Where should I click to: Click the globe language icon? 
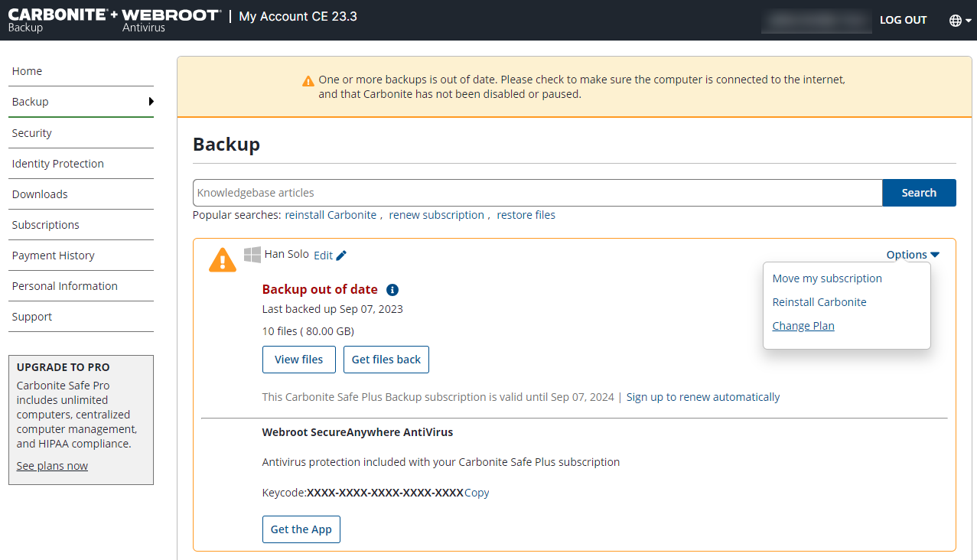(956, 21)
